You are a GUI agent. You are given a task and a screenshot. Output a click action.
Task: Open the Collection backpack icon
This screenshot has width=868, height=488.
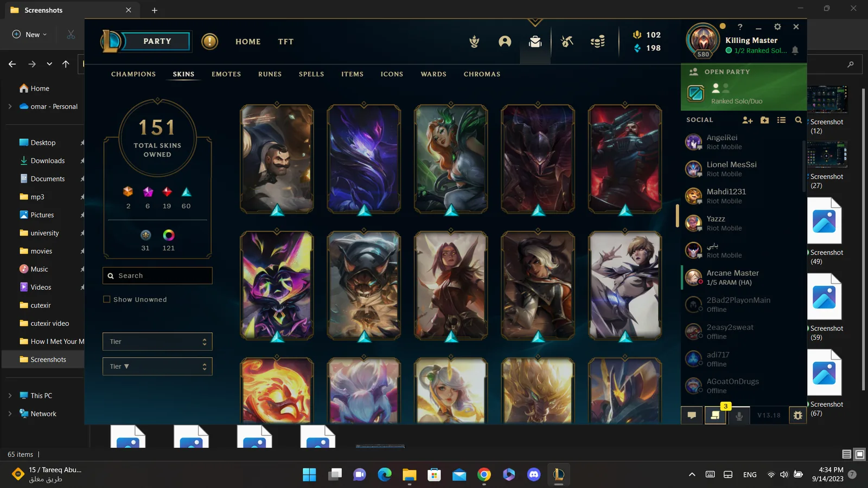[535, 41]
